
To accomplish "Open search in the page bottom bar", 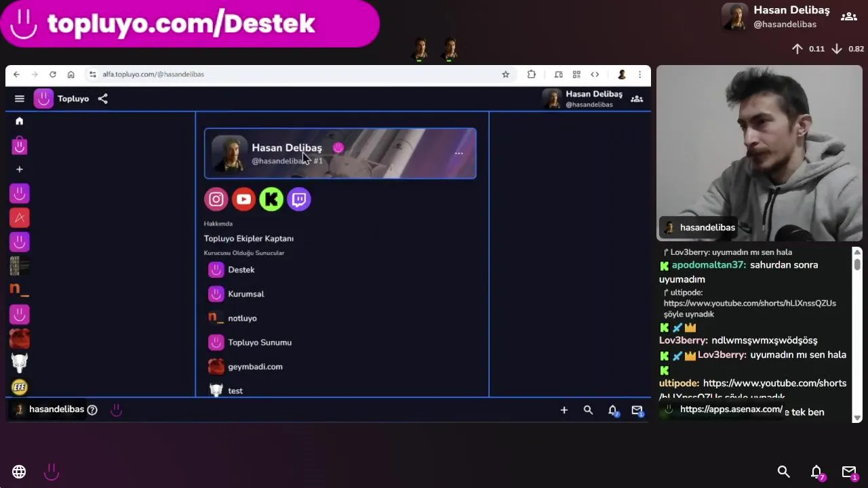I will [588, 410].
